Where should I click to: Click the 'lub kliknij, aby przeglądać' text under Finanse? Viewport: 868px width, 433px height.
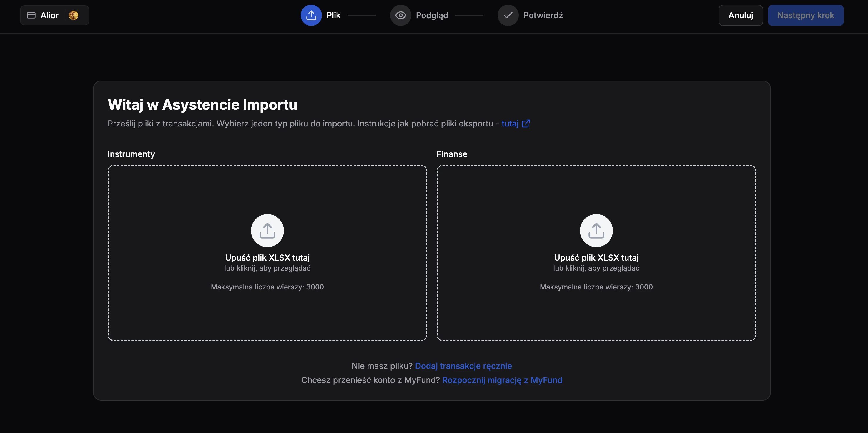(x=596, y=268)
